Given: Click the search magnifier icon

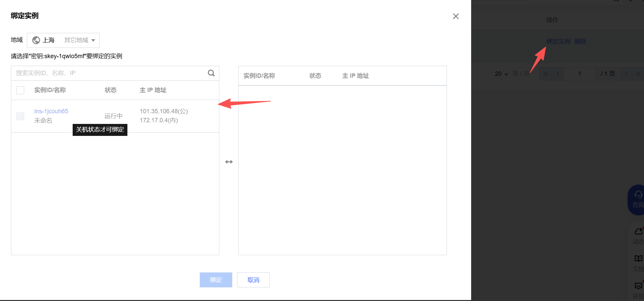Looking at the screenshot, I should 211,73.
